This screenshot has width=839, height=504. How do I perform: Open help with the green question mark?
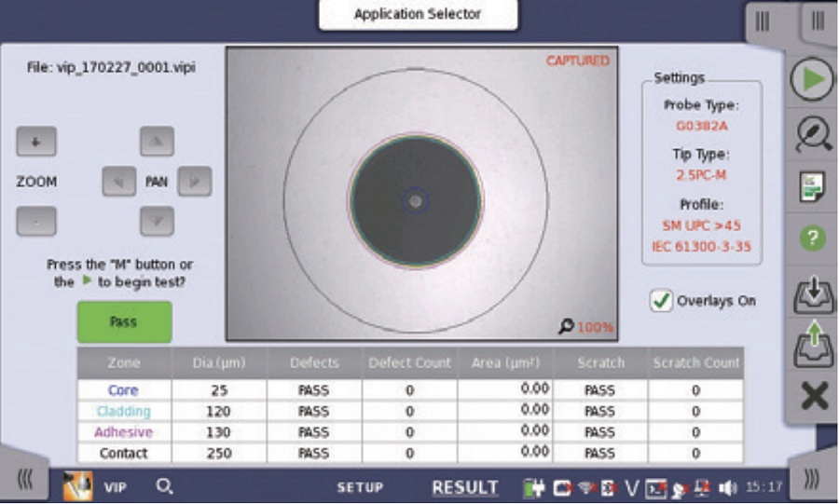point(812,238)
